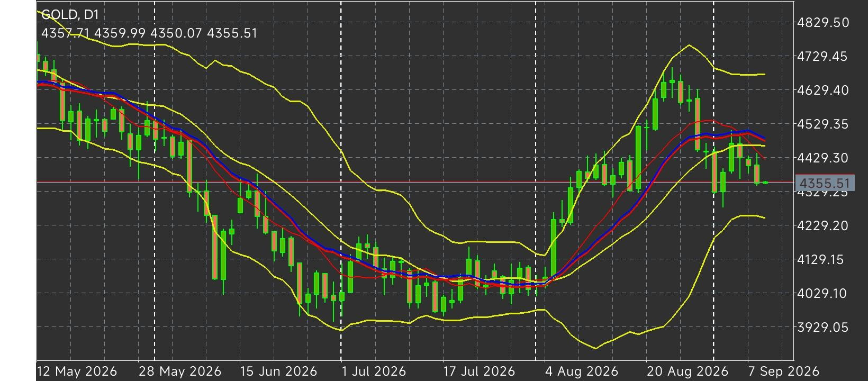The height and width of the screenshot is (381, 868).
Task: Click the 12 May 2026 date label
Action: (x=77, y=371)
